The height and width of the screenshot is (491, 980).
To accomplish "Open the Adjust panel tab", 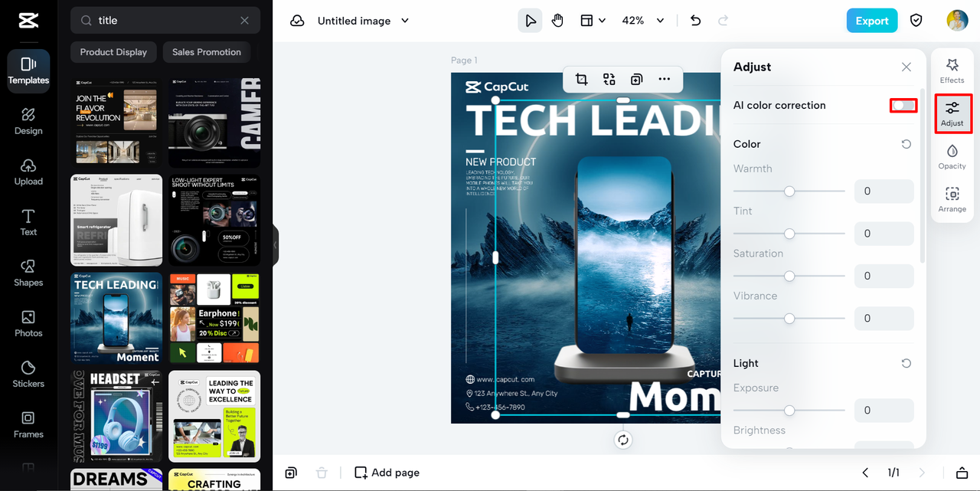I will tap(952, 113).
